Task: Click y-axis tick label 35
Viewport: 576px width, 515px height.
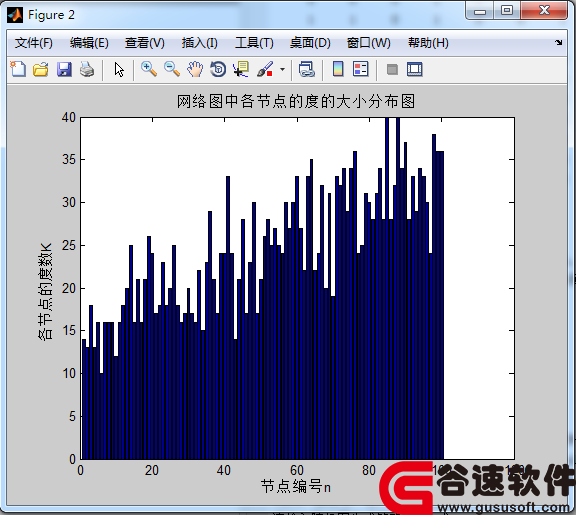Action: [x=69, y=160]
